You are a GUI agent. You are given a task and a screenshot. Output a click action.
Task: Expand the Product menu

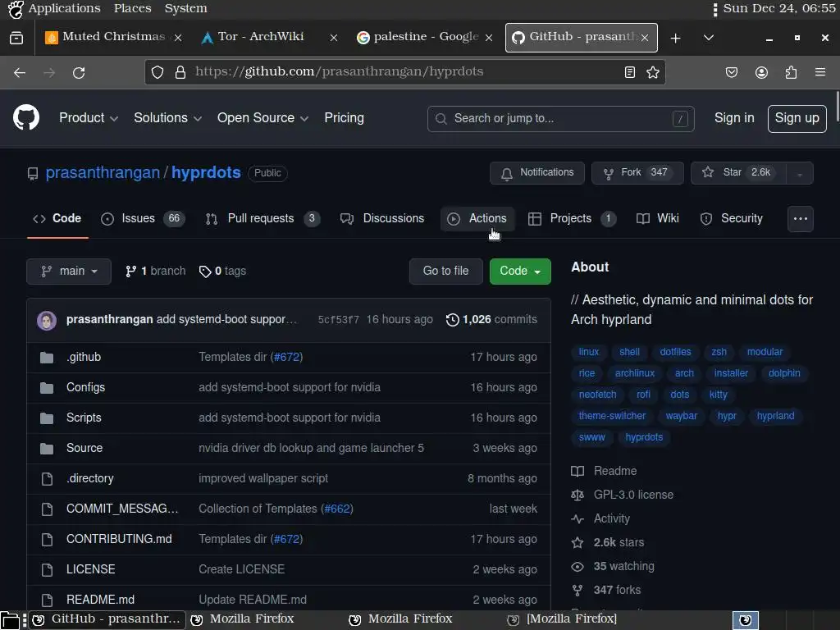pos(89,118)
